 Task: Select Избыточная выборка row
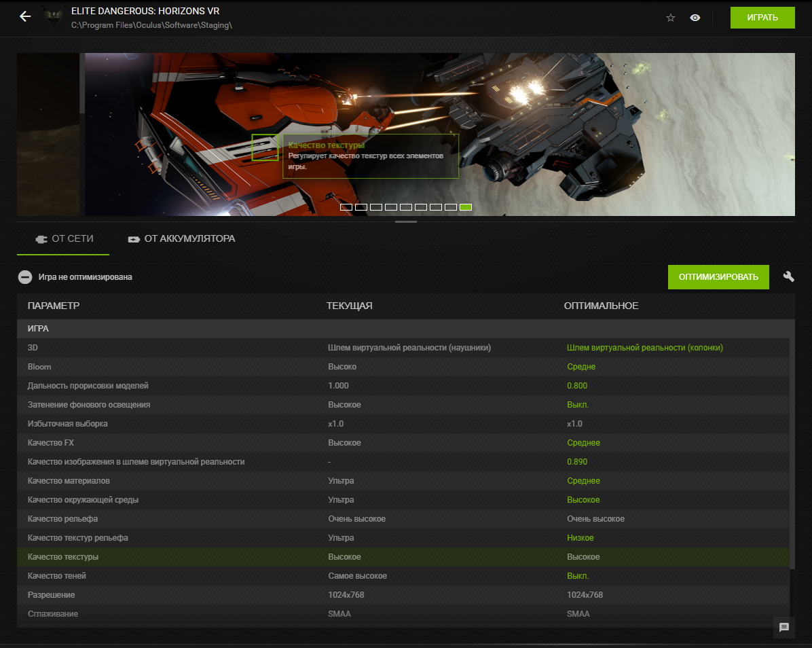coord(403,424)
